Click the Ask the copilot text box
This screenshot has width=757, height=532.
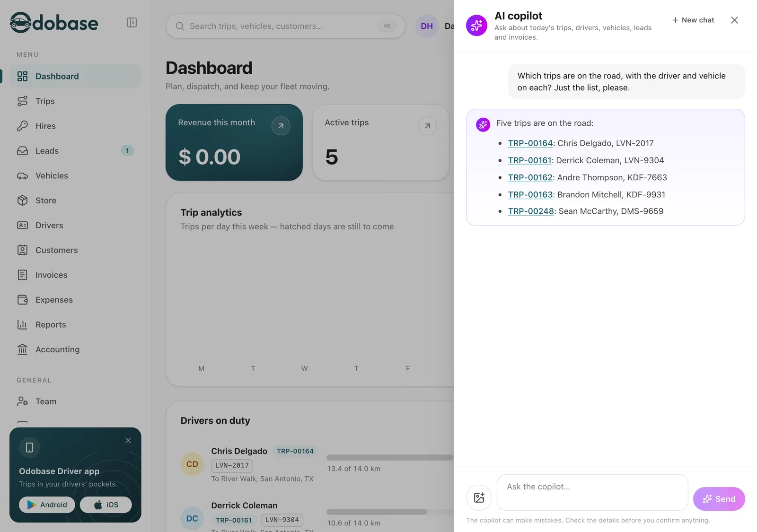pos(592,492)
